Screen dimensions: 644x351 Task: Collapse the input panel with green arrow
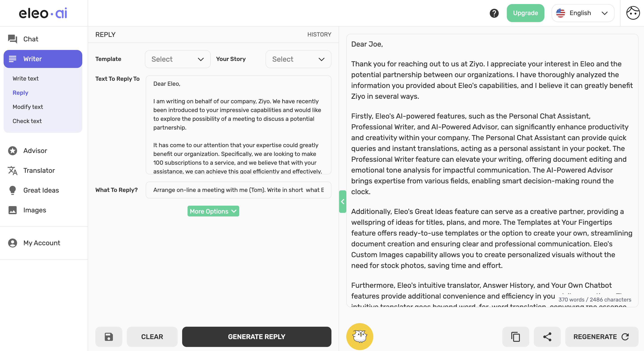tap(342, 201)
